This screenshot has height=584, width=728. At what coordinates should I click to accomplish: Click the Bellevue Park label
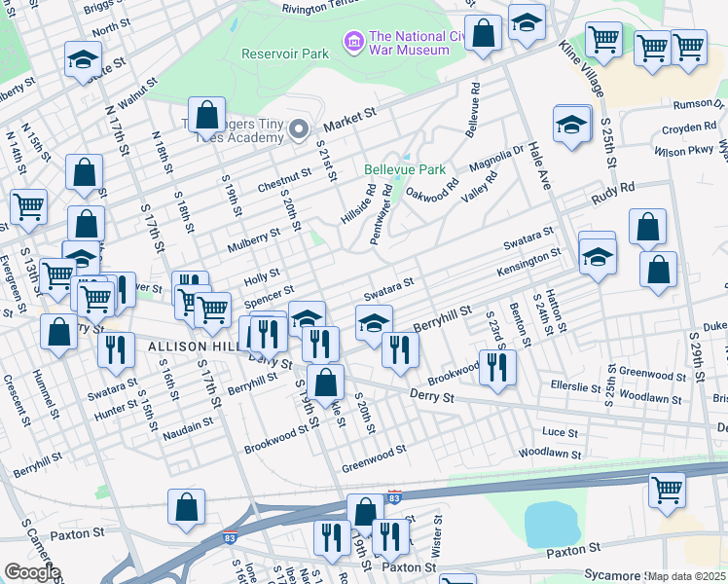pos(405,169)
